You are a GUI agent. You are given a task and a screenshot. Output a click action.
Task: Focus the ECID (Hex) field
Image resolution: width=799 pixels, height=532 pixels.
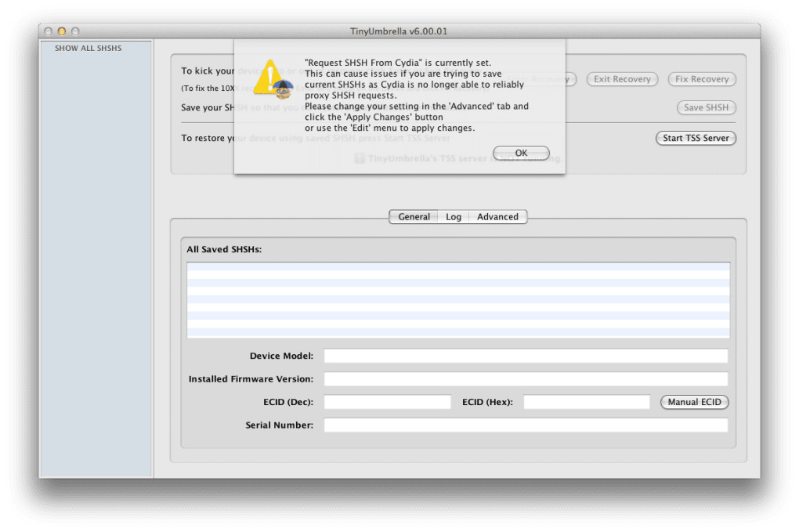(587, 402)
